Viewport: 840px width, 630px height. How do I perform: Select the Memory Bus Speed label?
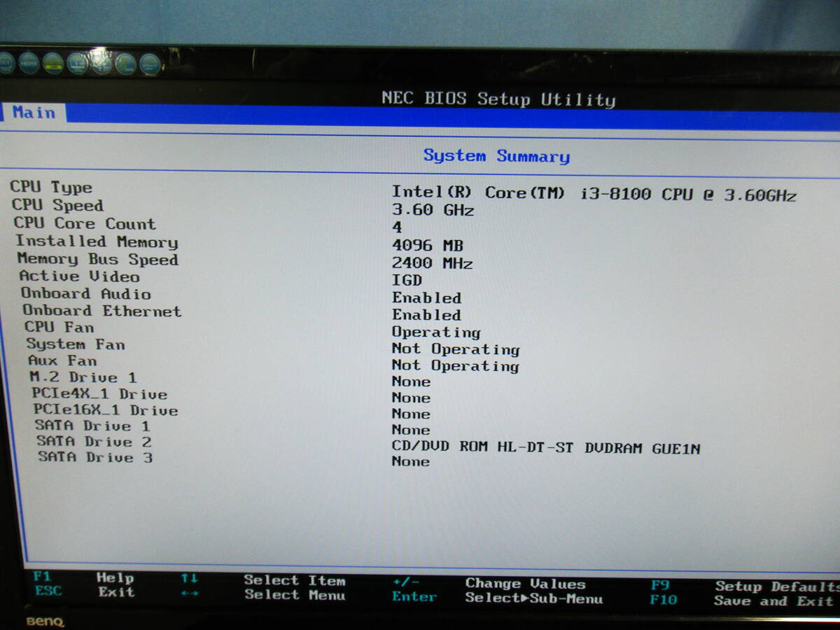coord(98,259)
